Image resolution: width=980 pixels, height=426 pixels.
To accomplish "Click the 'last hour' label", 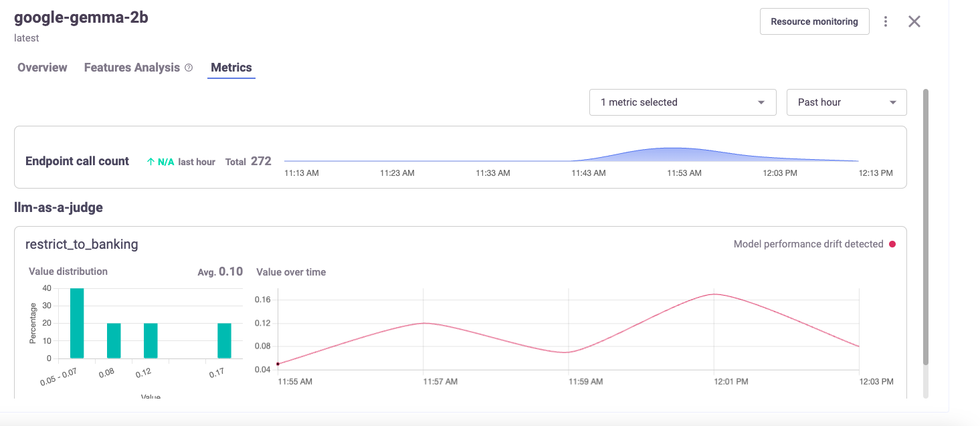I will pos(197,162).
